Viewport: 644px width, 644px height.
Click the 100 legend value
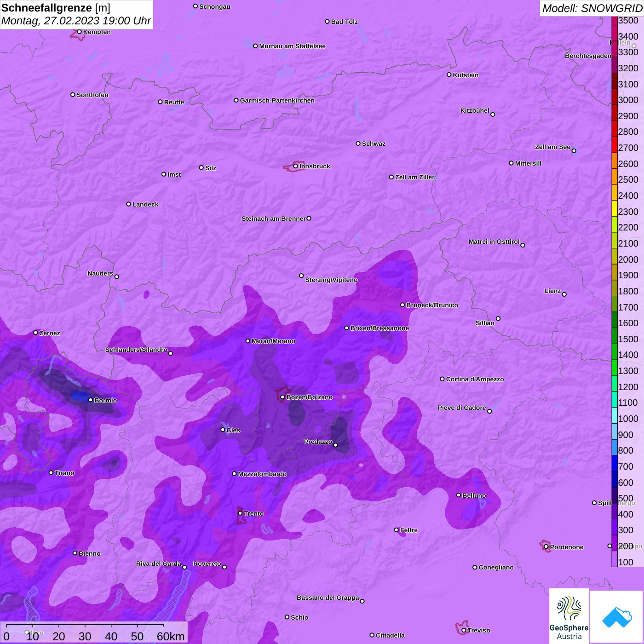pyautogui.click(x=626, y=562)
